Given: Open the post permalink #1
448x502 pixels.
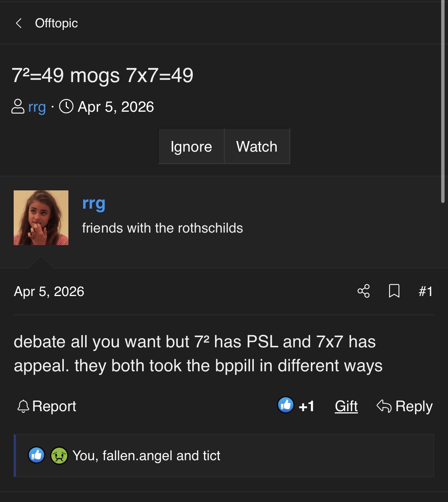Looking at the screenshot, I should tap(426, 291).
